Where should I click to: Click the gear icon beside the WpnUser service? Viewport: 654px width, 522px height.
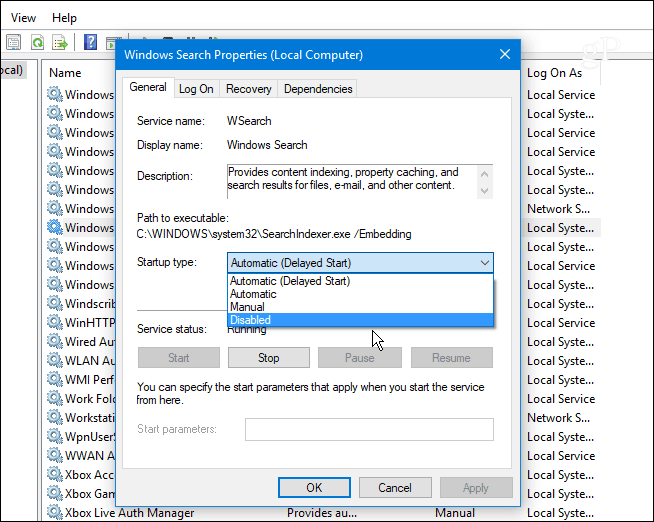point(55,436)
